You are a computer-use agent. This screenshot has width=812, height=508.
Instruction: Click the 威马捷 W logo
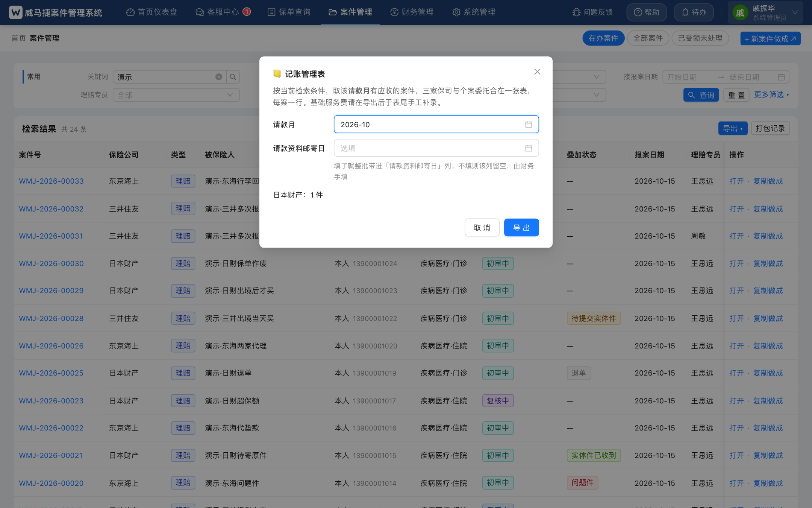point(15,12)
